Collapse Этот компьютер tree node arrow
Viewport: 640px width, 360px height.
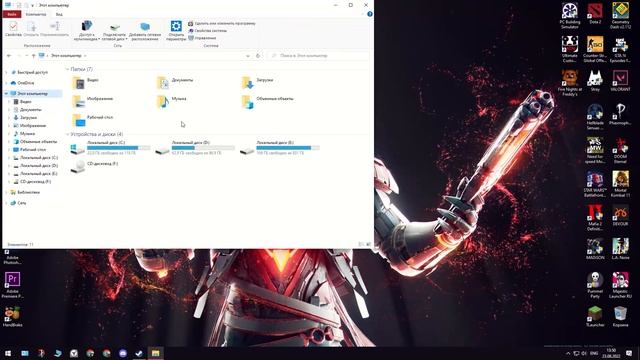coord(6,93)
